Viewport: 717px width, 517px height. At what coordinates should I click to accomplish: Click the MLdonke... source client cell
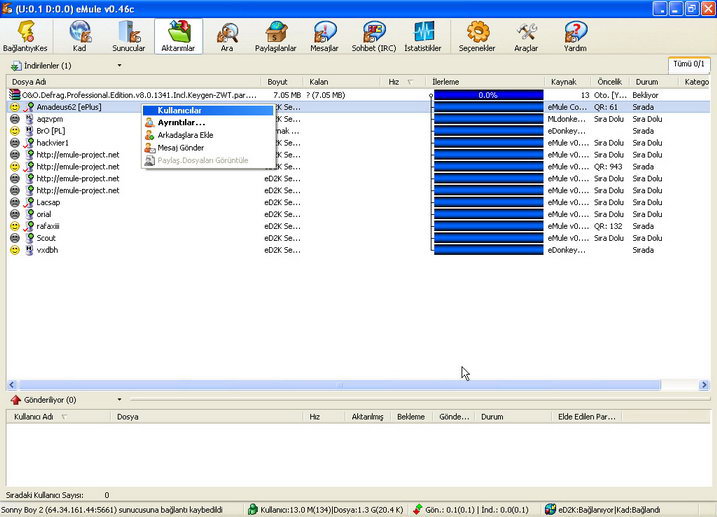[x=567, y=119]
